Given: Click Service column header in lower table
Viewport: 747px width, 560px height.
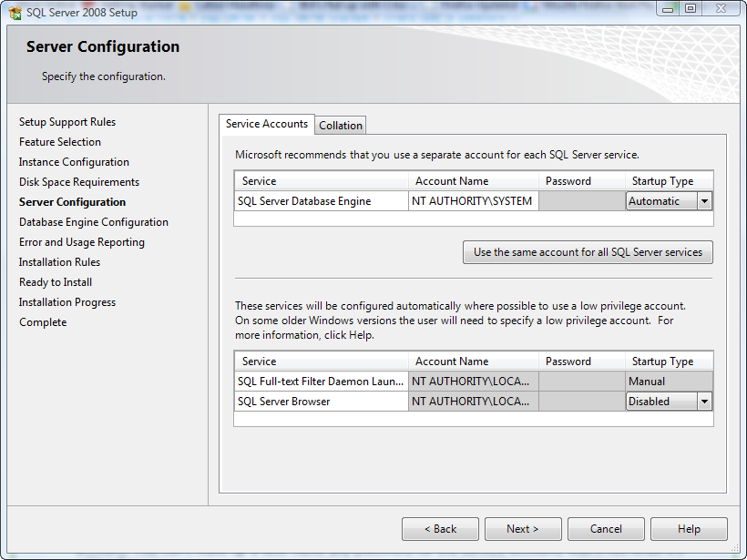Looking at the screenshot, I should pyautogui.click(x=322, y=361).
